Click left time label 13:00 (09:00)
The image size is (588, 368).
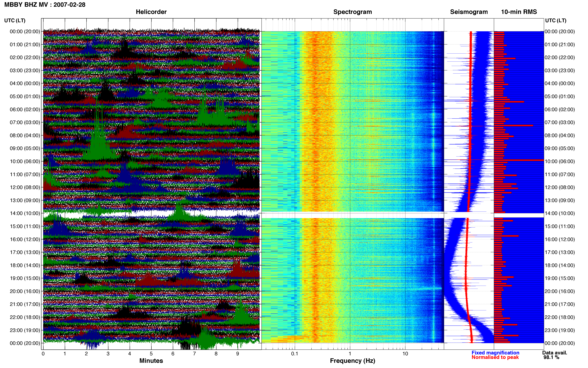click(25, 200)
